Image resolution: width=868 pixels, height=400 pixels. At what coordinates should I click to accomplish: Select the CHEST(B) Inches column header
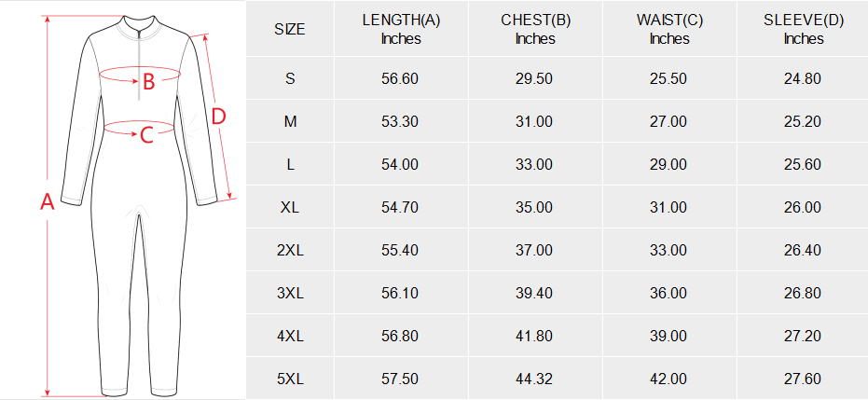[x=534, y=30]
